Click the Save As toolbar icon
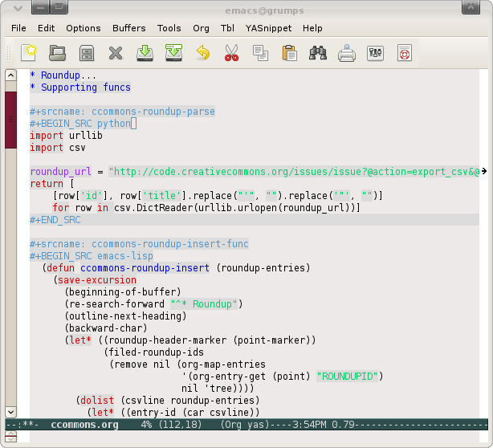The height and width of the screenshot is (448, 493). coord(174,53)
